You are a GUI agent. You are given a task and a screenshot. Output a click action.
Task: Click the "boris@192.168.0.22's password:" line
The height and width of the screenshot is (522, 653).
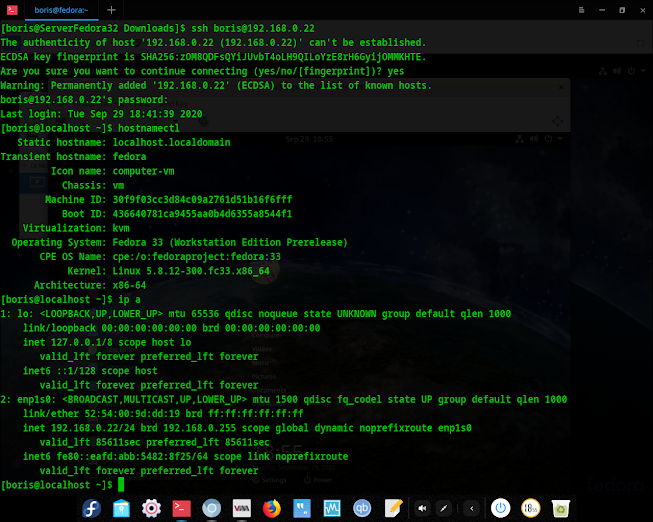[x=84, y=100]
